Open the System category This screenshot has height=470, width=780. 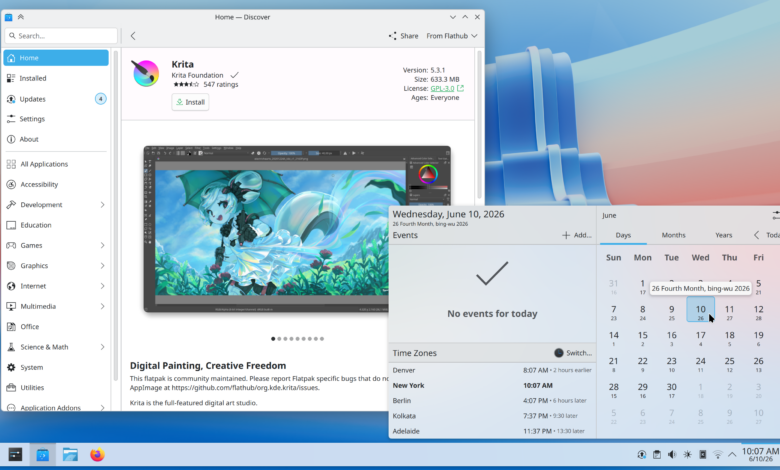tap(56, 368)
